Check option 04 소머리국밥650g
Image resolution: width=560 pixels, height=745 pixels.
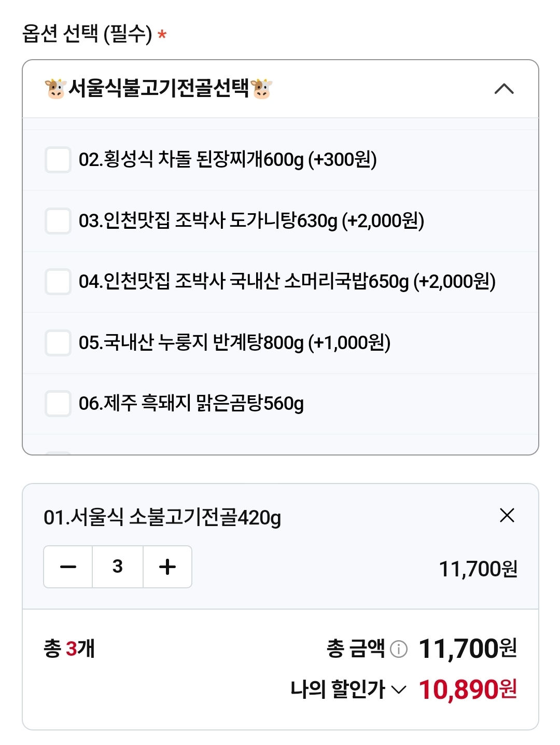click(58, 281)
